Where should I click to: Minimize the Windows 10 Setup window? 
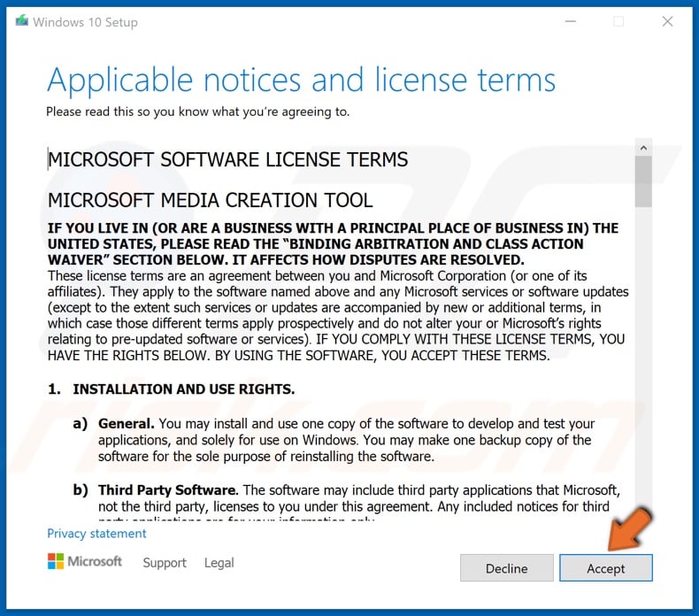[x=570, y=21]
